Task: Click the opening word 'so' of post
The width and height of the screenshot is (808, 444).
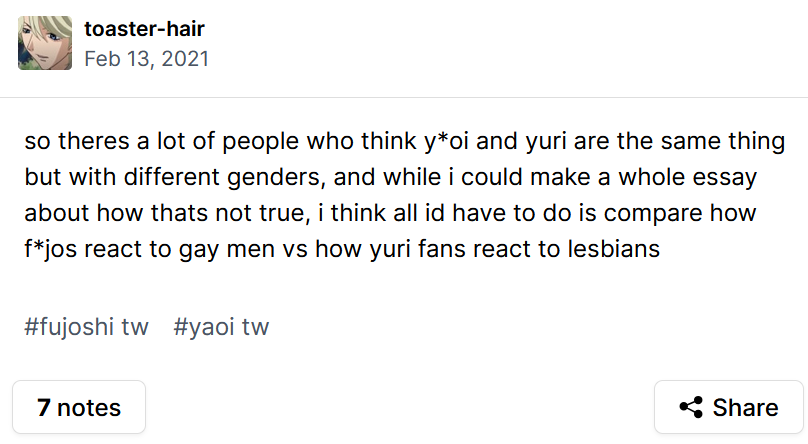Action: coord(37,140)
